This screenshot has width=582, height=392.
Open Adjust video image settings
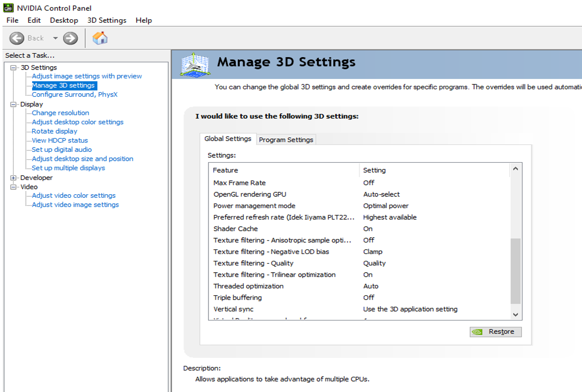[75, 205]
